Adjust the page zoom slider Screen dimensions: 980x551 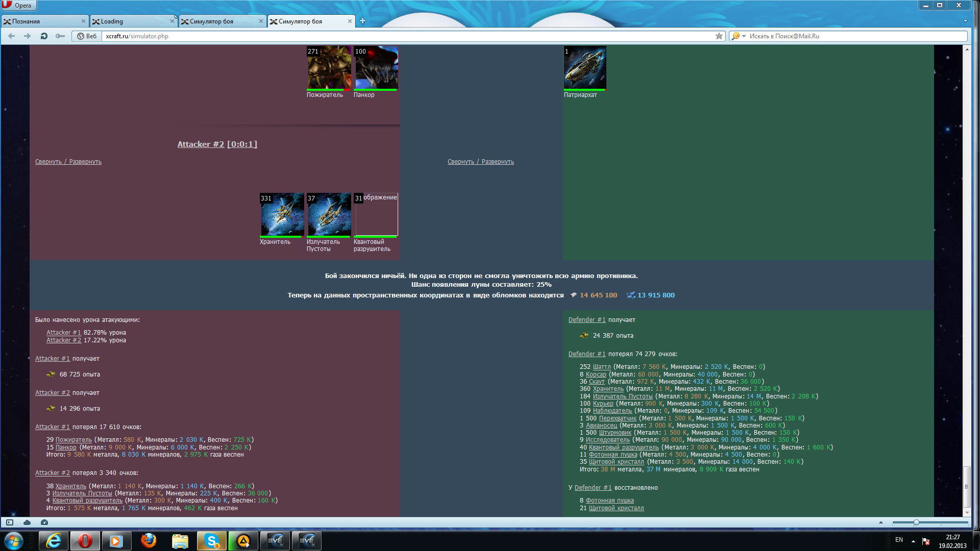916,522
